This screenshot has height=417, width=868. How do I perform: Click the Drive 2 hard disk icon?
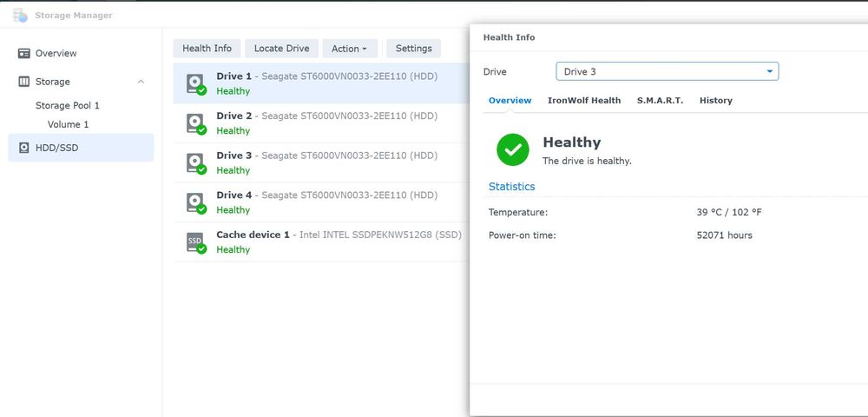coord(196,123)
